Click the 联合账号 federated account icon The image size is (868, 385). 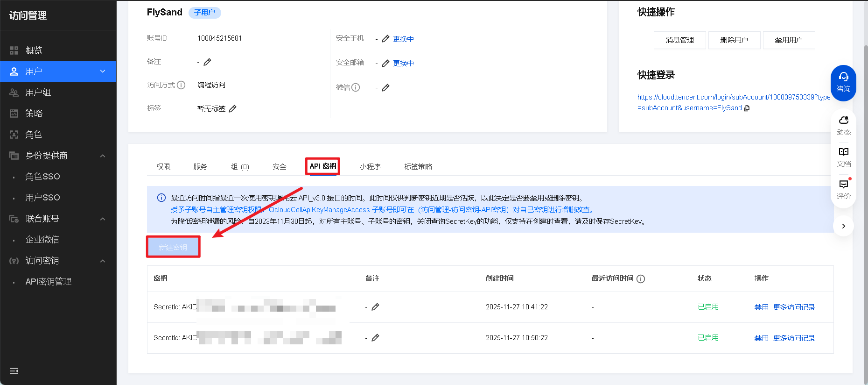[14, 219]
